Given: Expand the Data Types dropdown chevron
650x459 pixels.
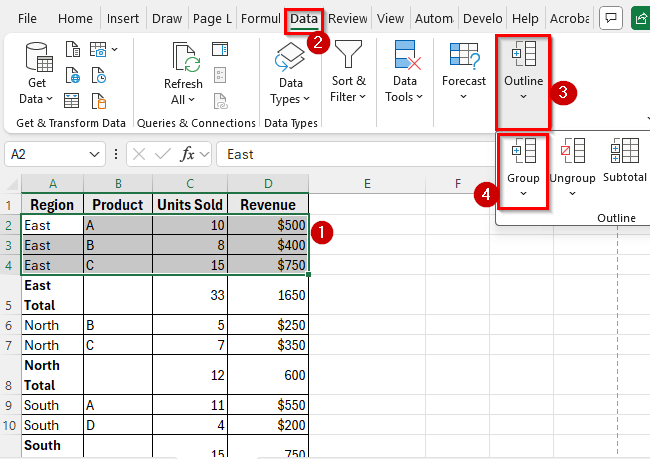Looking at the screenshot, I should [x=306, y=99].
